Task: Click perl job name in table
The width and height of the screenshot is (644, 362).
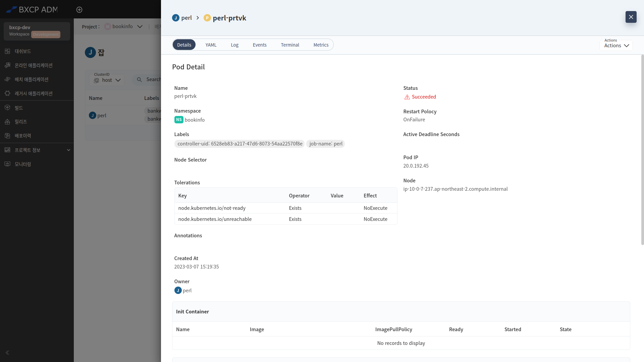Action: click(x=102, y=115)
